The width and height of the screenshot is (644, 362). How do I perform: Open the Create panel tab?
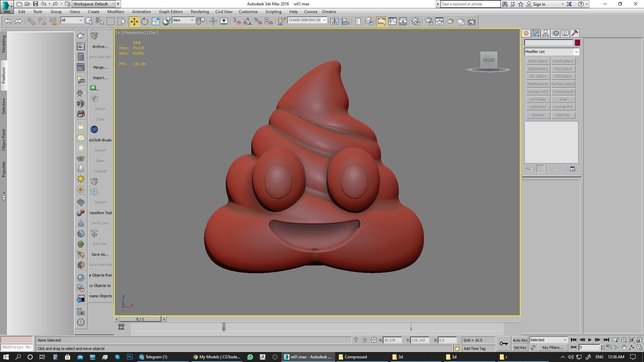[x=526, y=33]
